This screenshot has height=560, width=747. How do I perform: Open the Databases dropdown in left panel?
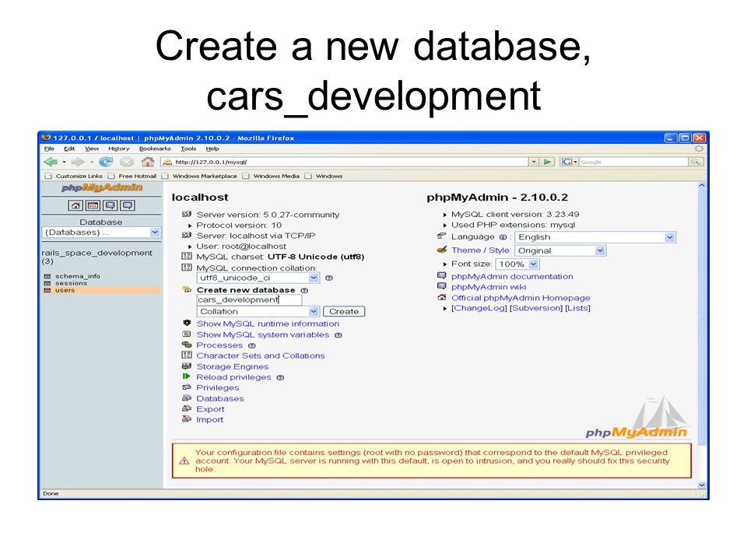[101, 233]
